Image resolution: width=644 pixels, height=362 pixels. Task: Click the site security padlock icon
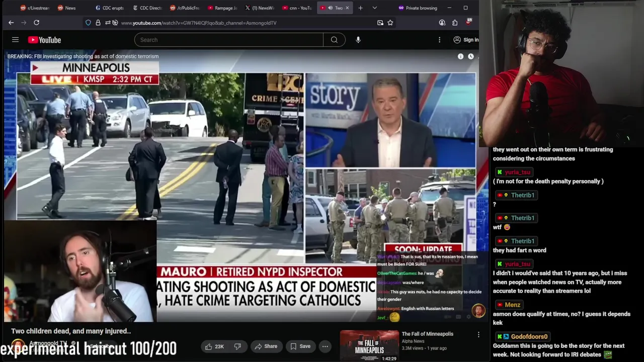[x=98, y=23]
